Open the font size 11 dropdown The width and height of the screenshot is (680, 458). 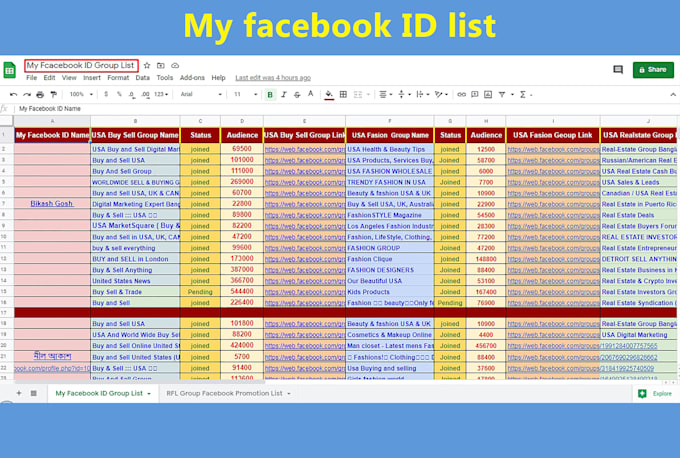tap(245, 94)
